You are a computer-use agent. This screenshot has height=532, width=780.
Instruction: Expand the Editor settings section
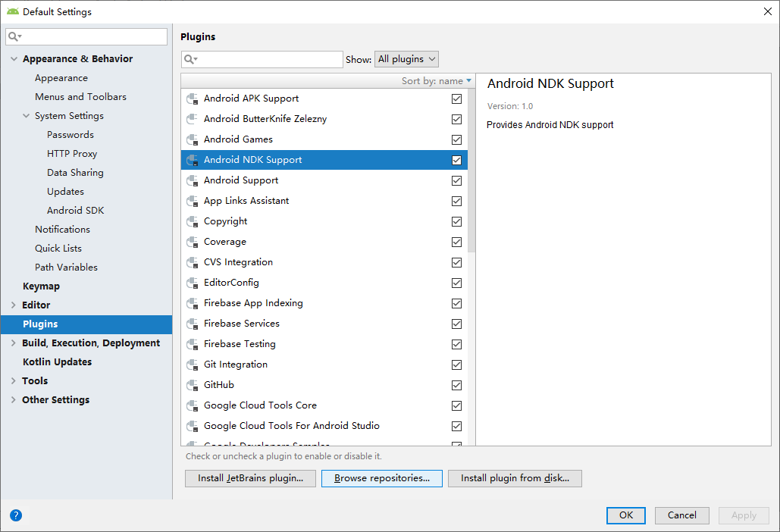(x=13, y=305)
